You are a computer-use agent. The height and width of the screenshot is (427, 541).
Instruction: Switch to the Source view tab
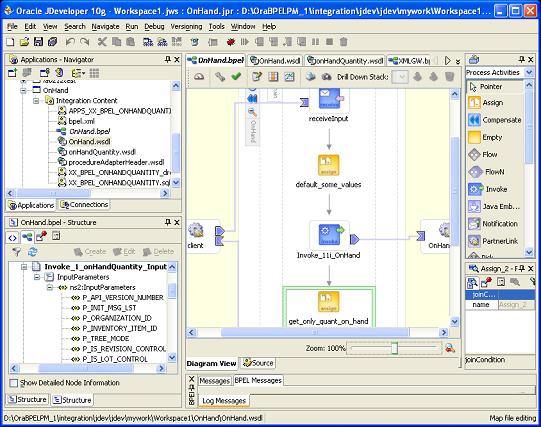(258, 363)
